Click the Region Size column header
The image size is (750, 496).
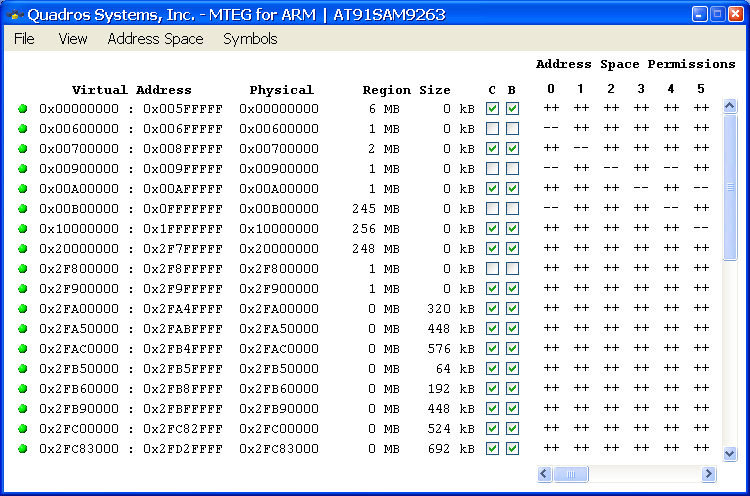(x=406, y=90)
